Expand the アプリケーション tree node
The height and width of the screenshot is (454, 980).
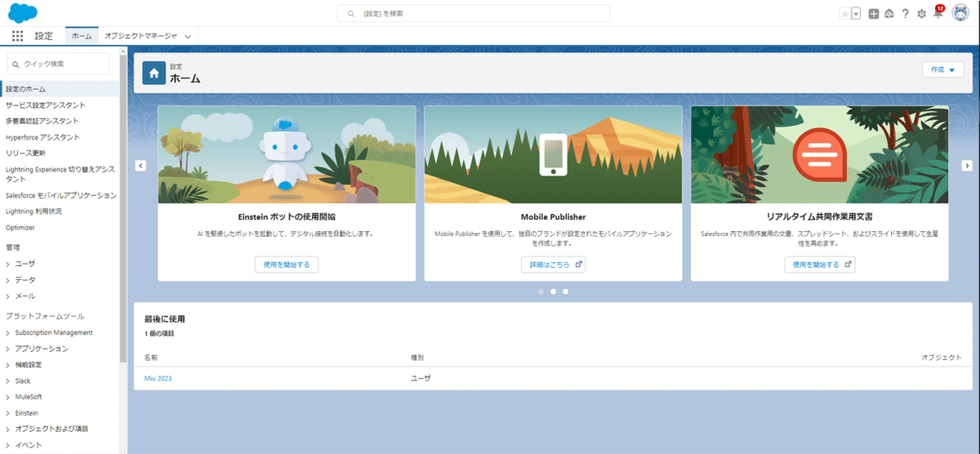8,349
